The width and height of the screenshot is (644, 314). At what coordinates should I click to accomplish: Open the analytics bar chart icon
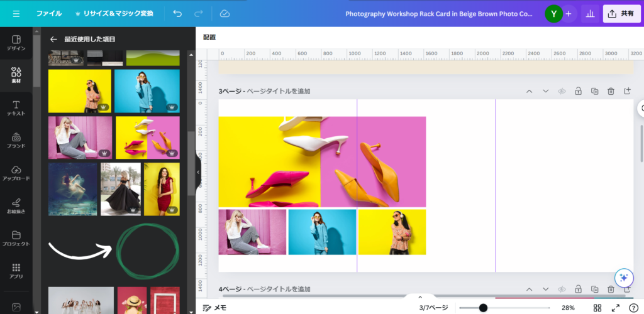coord(590,14)
